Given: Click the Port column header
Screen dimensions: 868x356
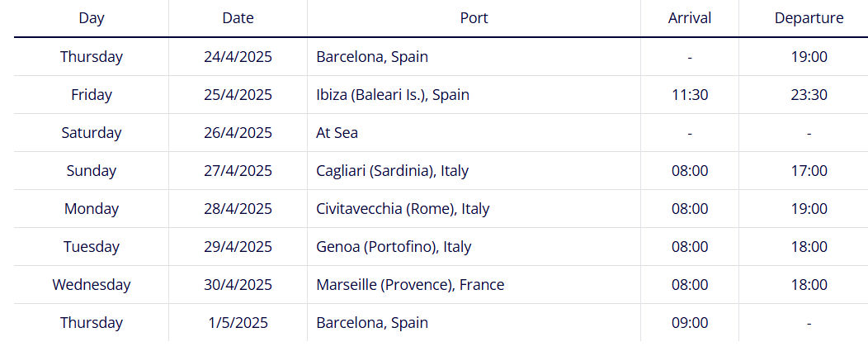Looking at the screenshot, I should (x=474, y=17).
